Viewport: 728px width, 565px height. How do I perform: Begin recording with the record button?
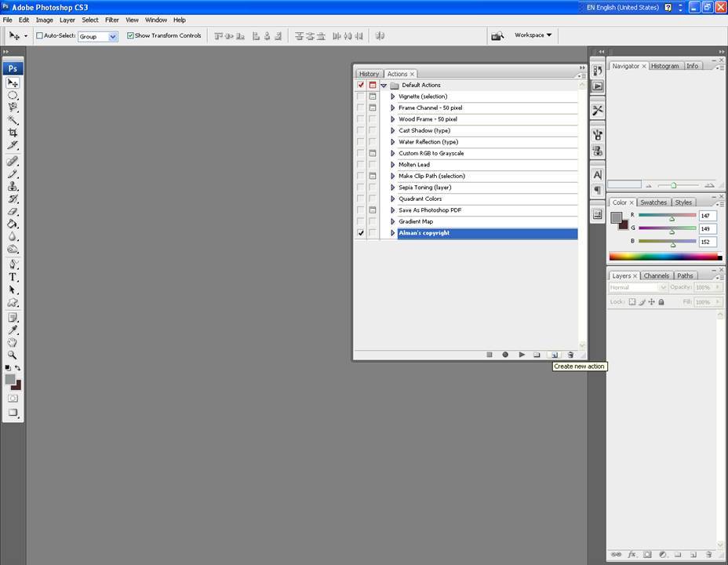tap(505, 355)
